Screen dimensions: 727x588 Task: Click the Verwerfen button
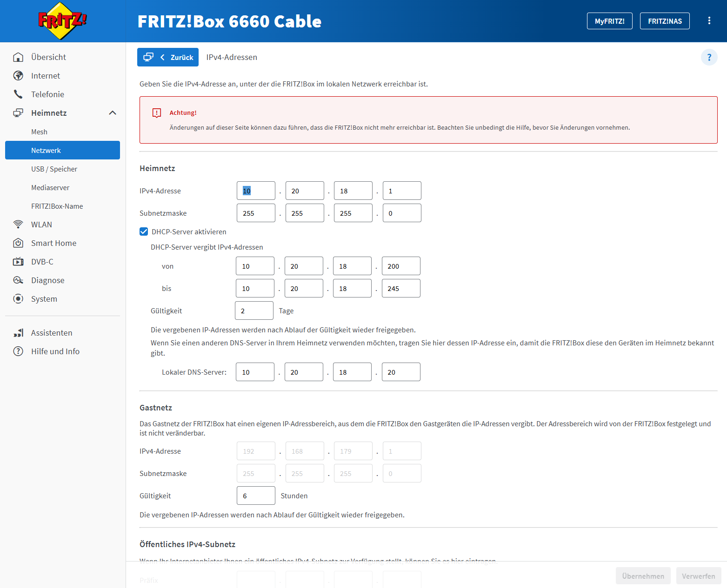[699, 576]
